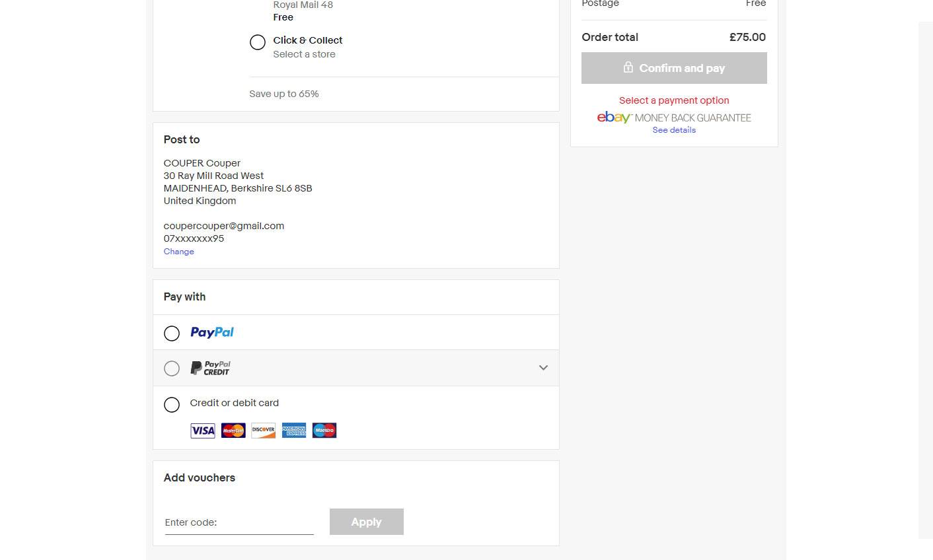Select the Click & Collect delivery option
Viewport: 933px width, 560px height.
click(x=258, y=42)
